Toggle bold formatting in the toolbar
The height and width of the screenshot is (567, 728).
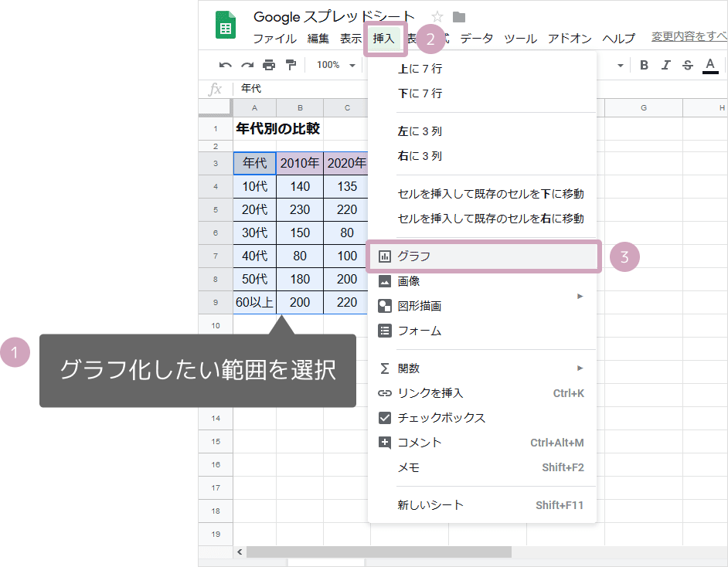[644, 66]
